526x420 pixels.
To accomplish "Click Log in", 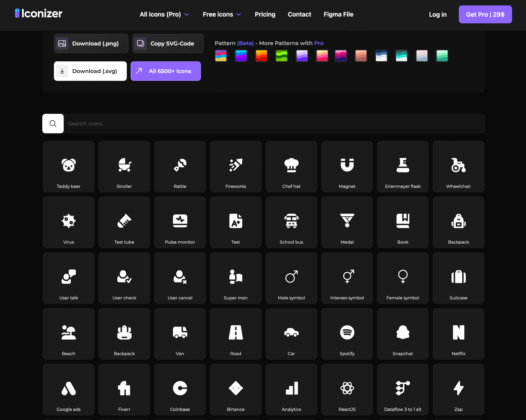I will (x=438, y=14).
